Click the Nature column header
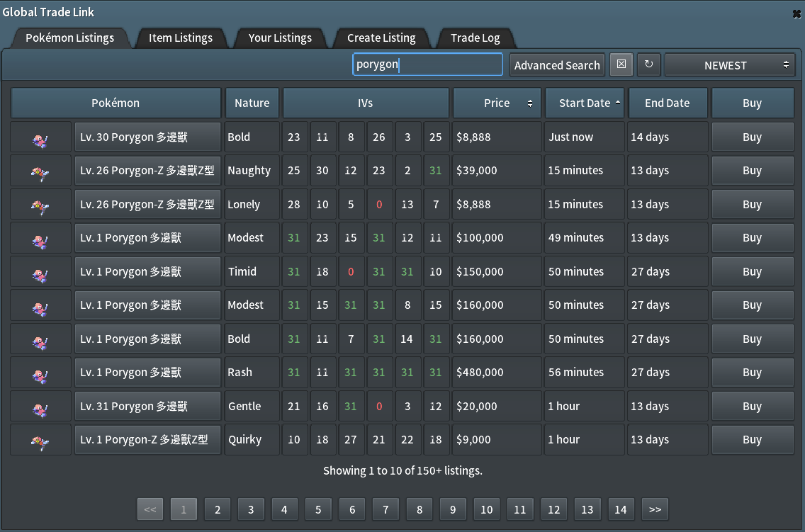 pos(252,103)
